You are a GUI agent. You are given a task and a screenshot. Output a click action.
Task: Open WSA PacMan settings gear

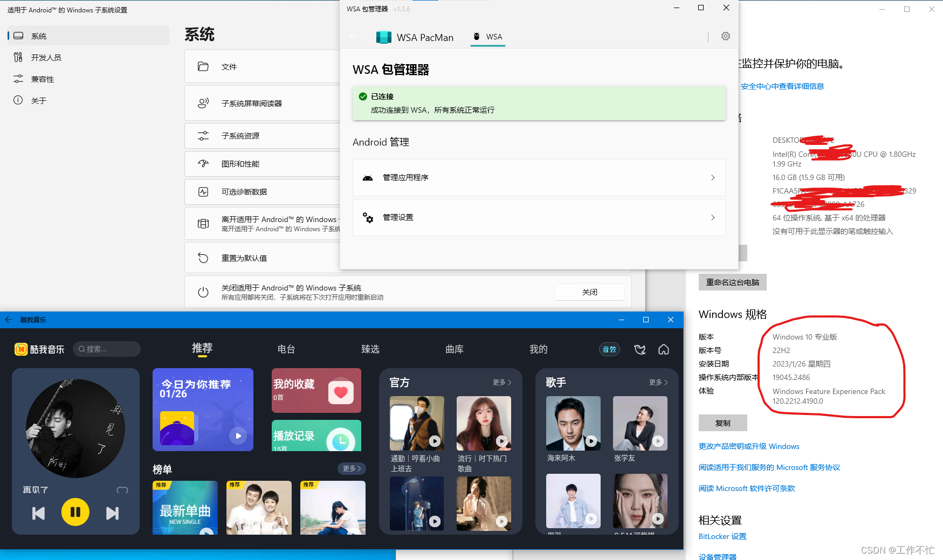tap(725, 36)
